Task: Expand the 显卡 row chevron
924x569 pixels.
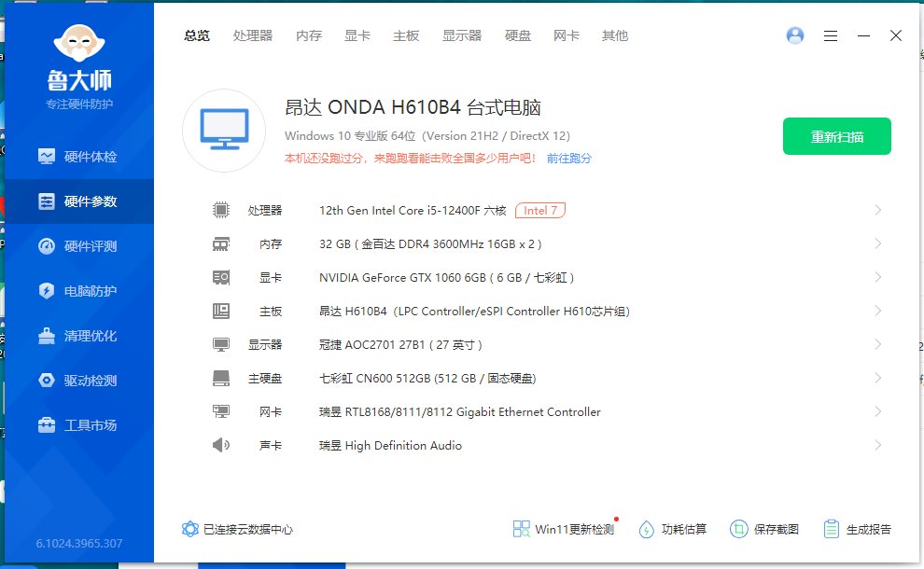Action: 878,277
